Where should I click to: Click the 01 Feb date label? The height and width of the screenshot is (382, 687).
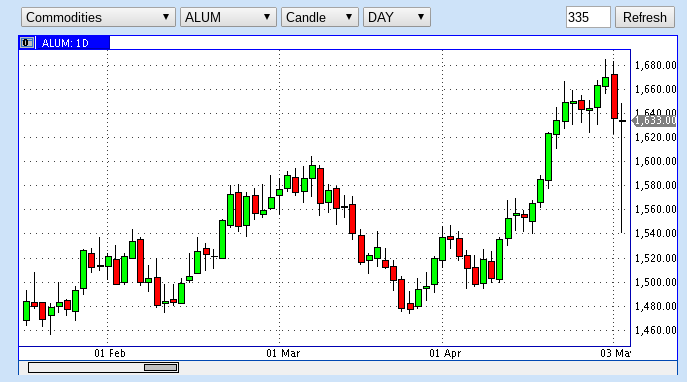[110, 353]
